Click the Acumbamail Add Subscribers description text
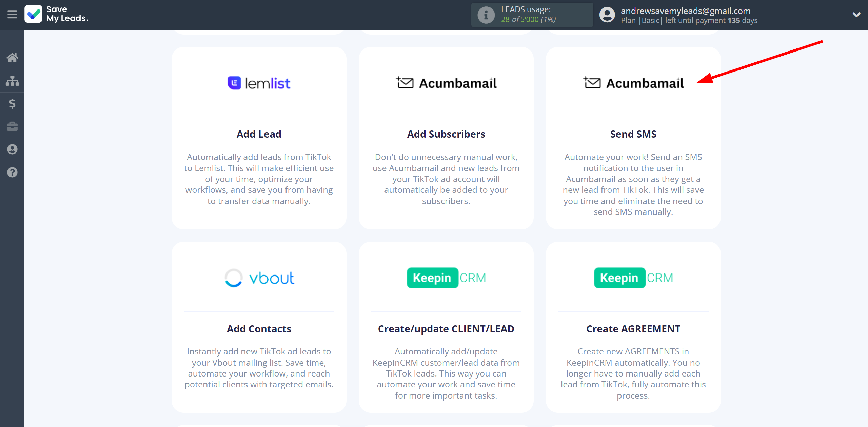 pyautogui.click(x=446, y=179)
